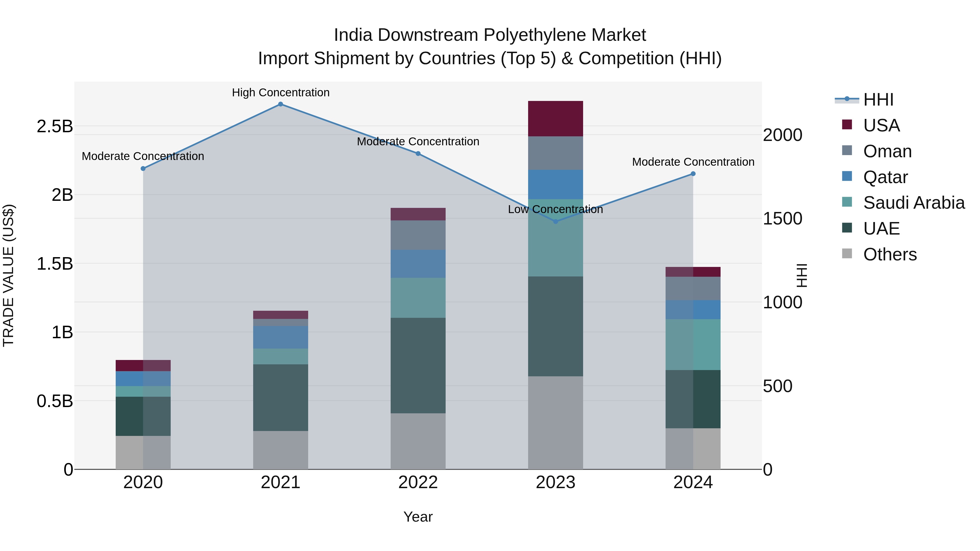Select the 2024 HHI data point
This screenshot has width=980, height=551.
coord(693,174)
